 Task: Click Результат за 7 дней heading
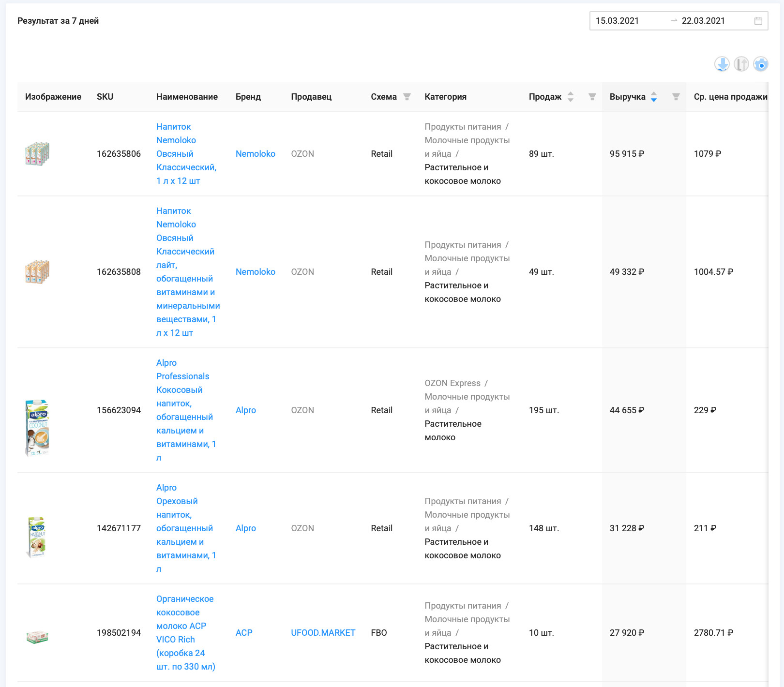[58, 21]
